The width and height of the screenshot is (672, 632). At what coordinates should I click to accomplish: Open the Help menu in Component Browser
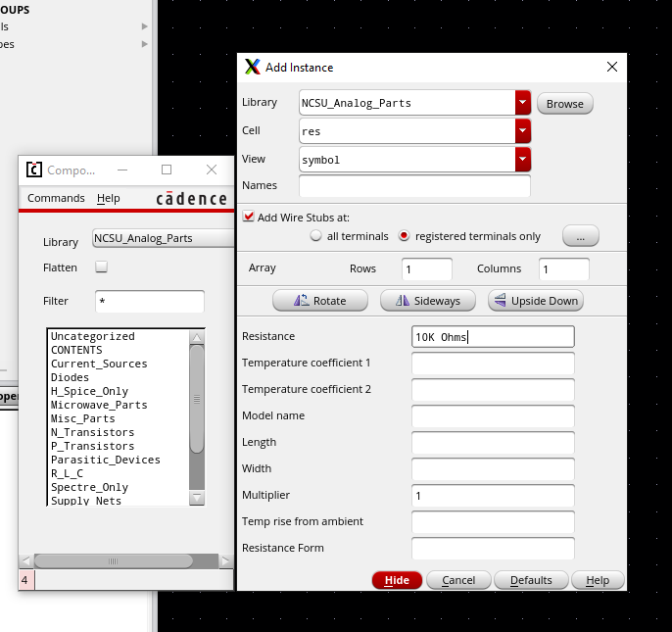[x=109, y=198]
